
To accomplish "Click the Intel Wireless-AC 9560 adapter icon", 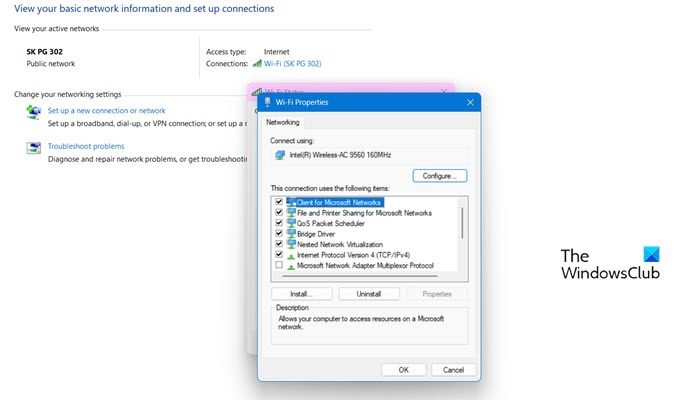I will pos(280,155).
